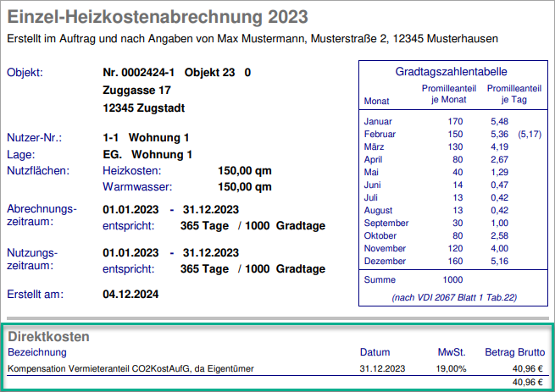The height and width of the screenshot is (392, 555).
Task: Click Dezember's daily value "5,16"
Action: 499,262
